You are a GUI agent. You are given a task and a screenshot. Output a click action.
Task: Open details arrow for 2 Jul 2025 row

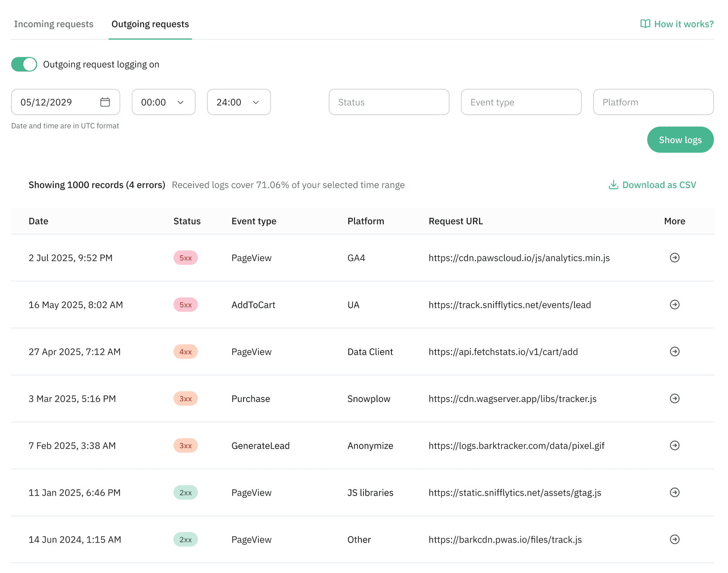point(675,258)
